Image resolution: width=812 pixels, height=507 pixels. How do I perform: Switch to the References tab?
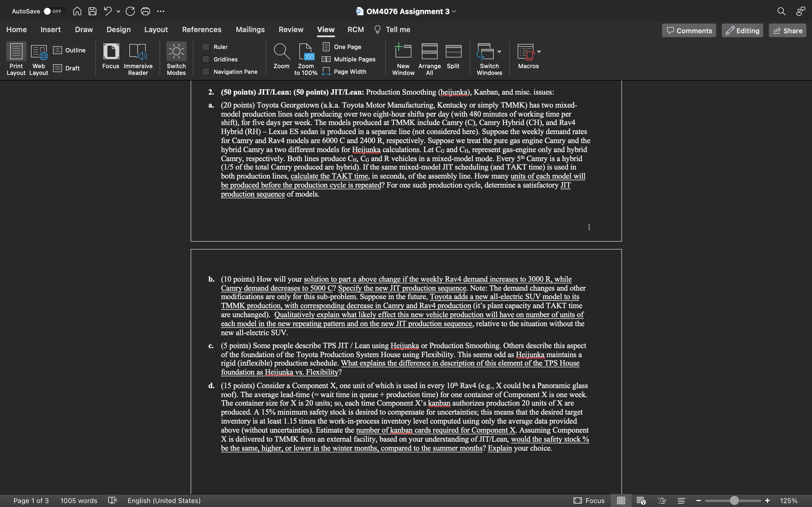[x=202, y=30]
